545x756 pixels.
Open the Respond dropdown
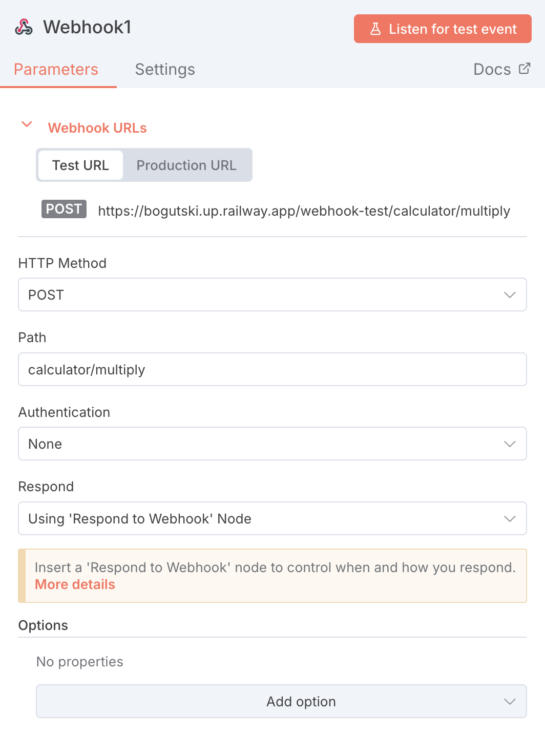pos(272,519)
